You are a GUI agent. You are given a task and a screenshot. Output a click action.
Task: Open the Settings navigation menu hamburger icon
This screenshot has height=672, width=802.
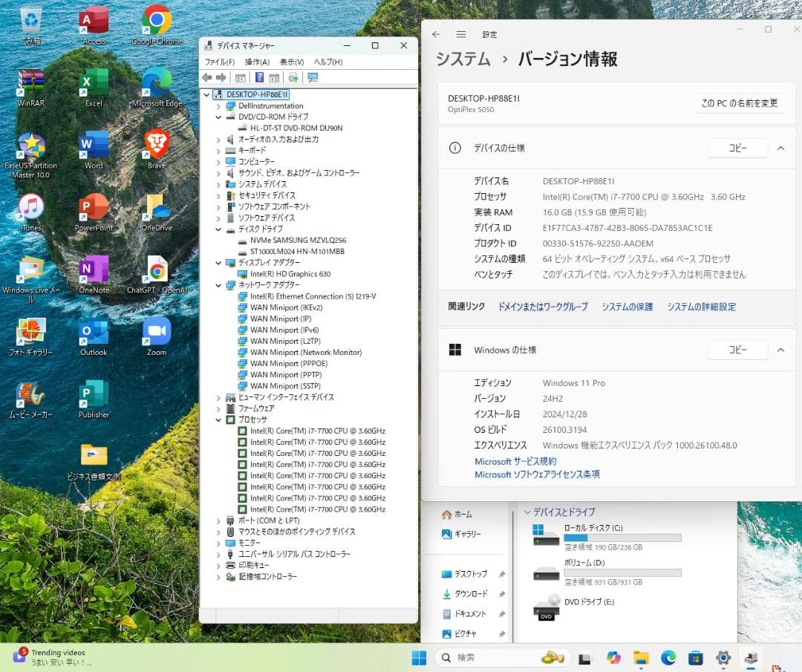pos(461,33)
